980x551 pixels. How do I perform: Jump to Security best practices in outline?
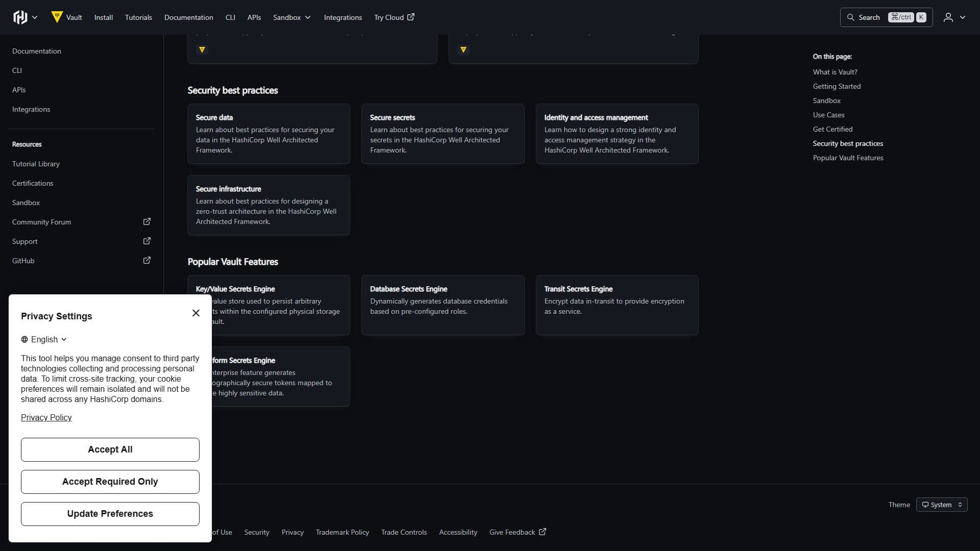point(848,143)
